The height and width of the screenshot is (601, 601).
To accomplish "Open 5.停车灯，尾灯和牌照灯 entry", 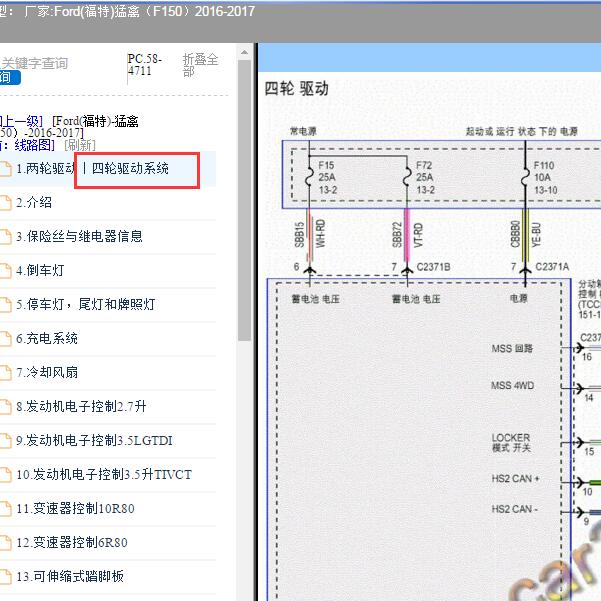I will tap(85, 304).
